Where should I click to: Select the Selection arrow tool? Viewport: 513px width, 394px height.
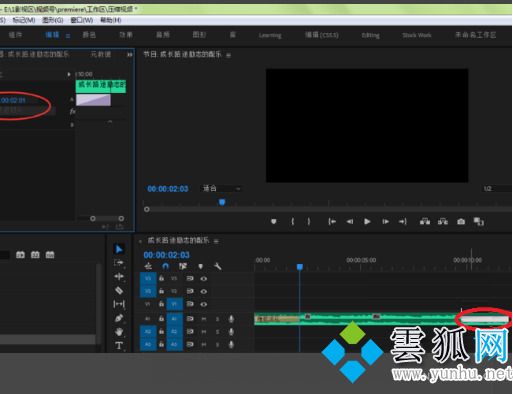119,249
